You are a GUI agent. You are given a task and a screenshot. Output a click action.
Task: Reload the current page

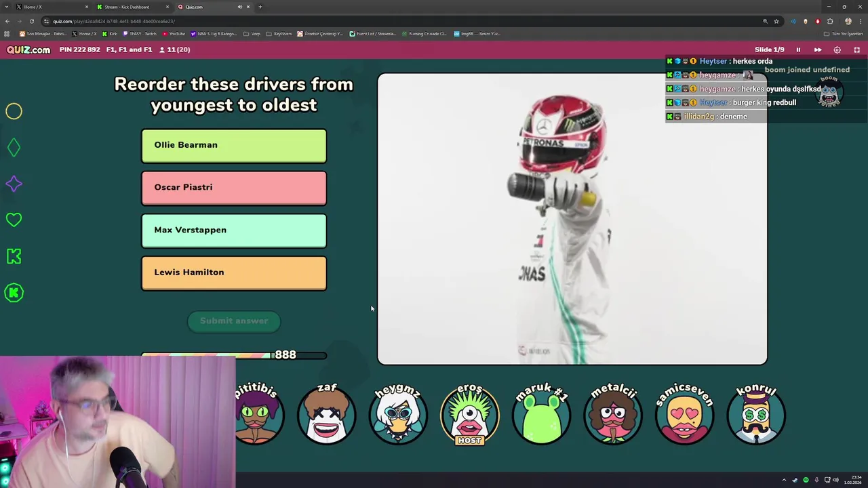pos(31,21)
